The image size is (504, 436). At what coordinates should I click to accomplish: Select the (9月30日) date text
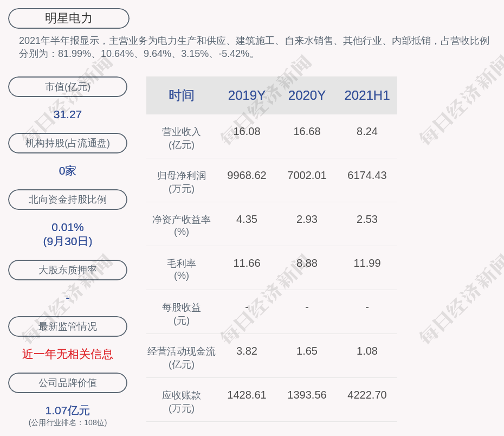click(68, 241)
